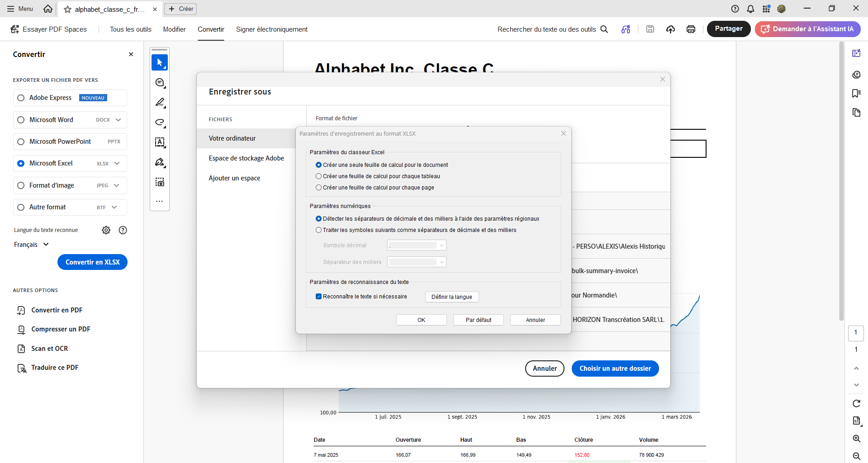The height and width of the screenshot is (463, 868).
Task: Open the Français language dropdown
Action: tap(31, 245)
